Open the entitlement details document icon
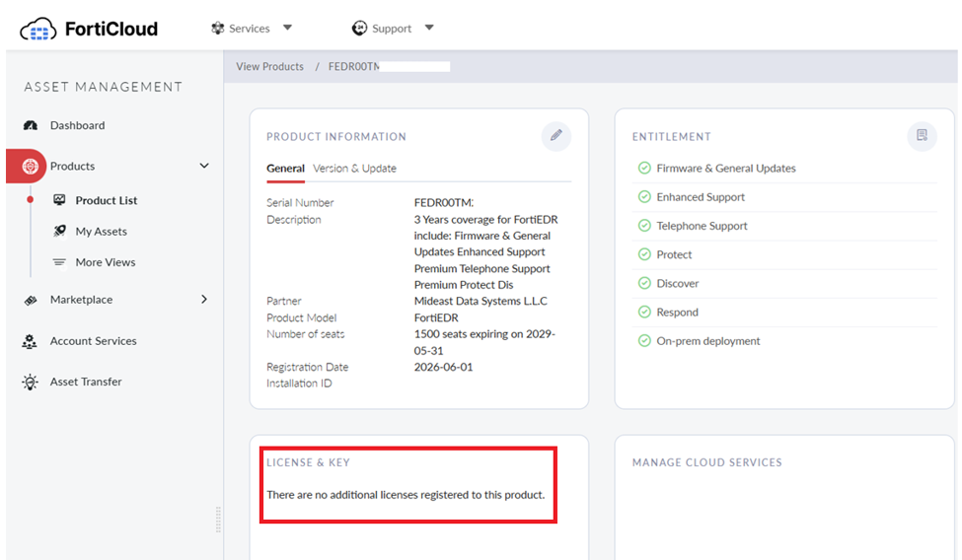 [x=922, y=135]
